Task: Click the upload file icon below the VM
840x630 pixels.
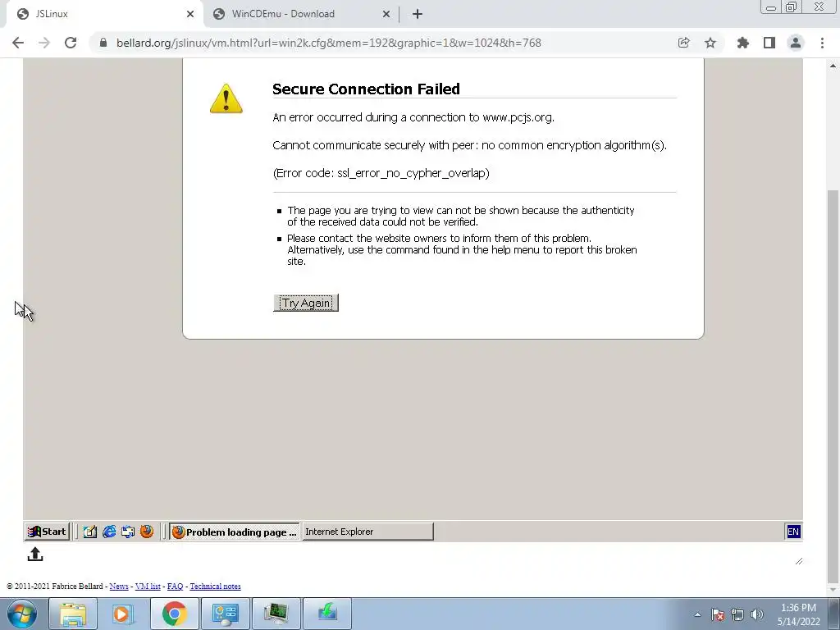Action: coord(34,555)
